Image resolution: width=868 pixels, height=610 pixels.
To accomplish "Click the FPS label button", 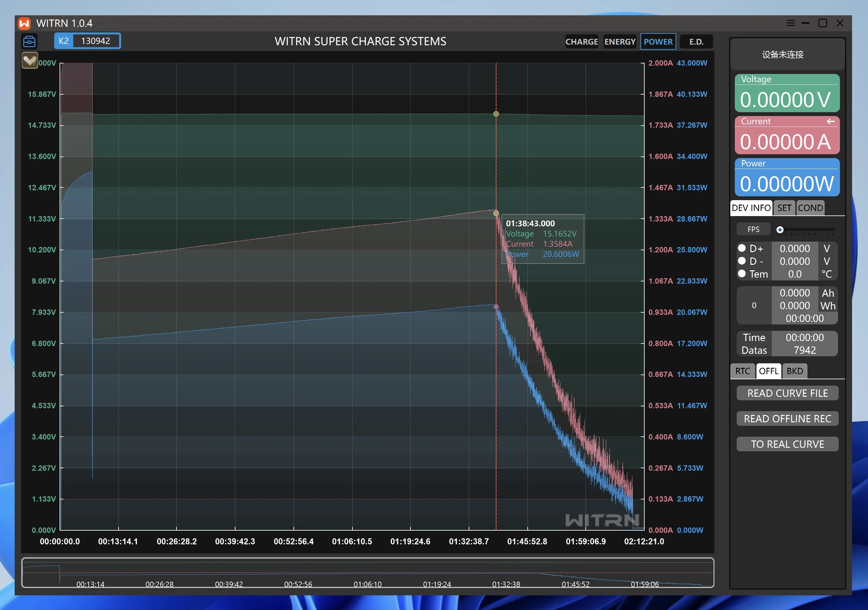I will [x=754, y=229].
